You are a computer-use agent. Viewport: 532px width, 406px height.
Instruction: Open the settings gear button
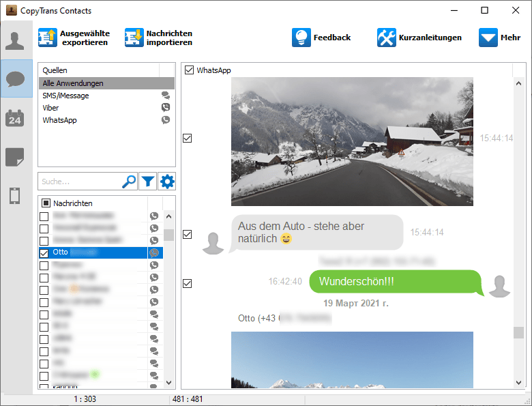(x=167, y=182)
